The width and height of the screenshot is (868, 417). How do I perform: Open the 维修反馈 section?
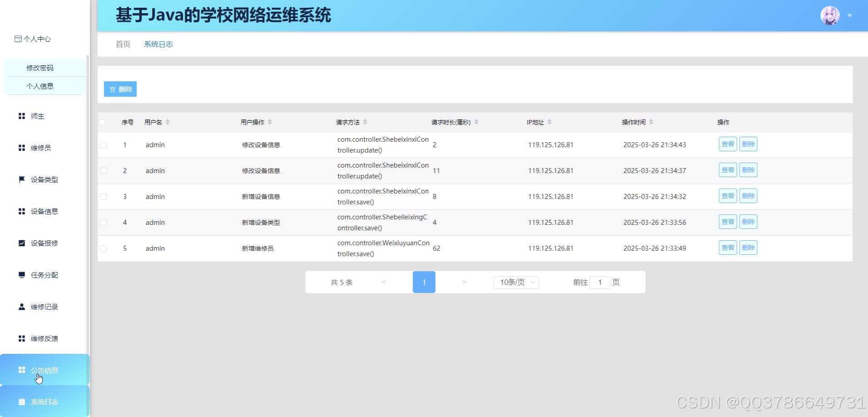pos(44,338)
